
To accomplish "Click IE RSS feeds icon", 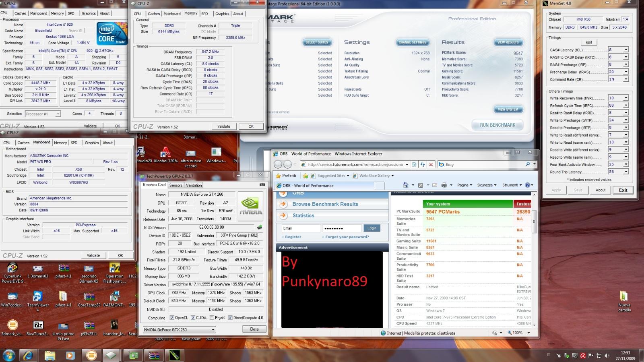I will click(x=421, y=185).
